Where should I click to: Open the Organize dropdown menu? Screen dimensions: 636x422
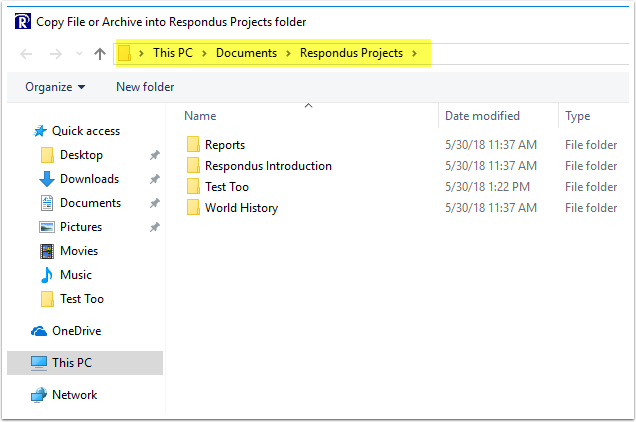(55, 87)
